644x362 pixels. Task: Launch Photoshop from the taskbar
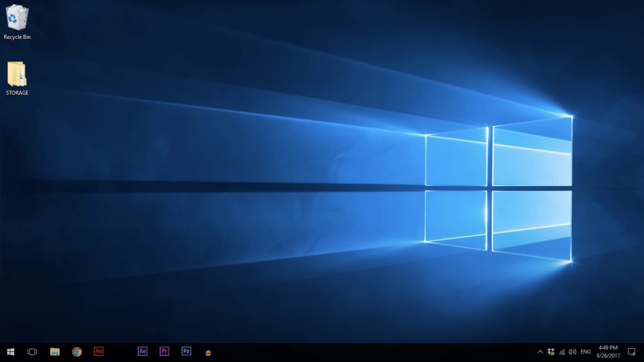tap(186, 352)
